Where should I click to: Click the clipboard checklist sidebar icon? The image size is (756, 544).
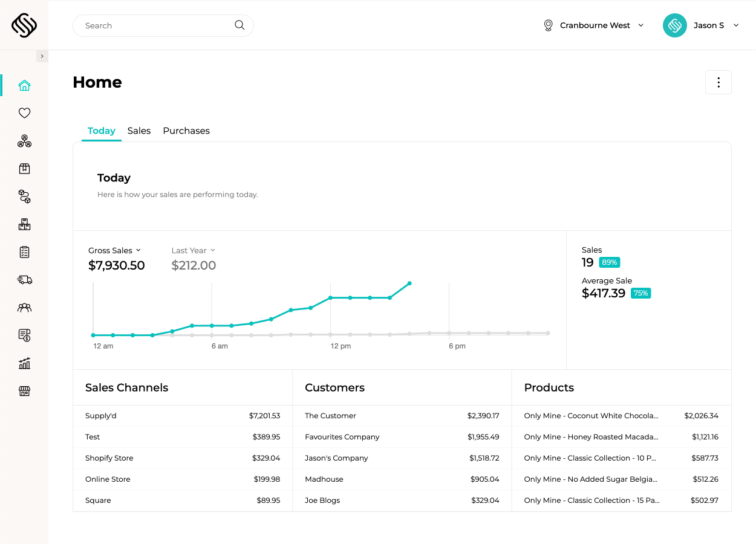click(x=24, y=252)
